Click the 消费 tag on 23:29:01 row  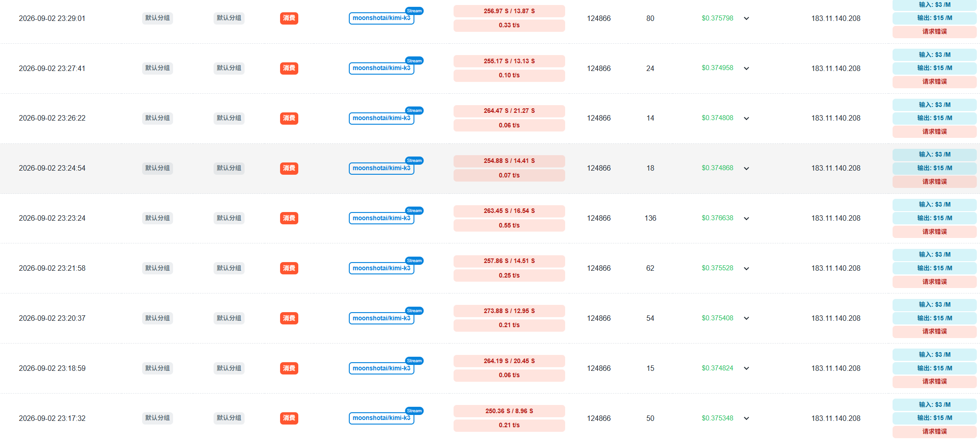[x=289, y=18]
